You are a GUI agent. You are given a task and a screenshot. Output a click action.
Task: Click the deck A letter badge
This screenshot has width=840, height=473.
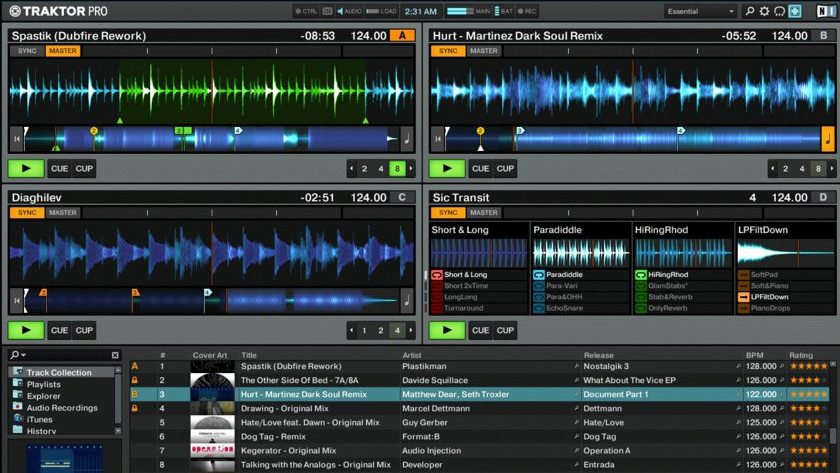click(x=402, y=36)
